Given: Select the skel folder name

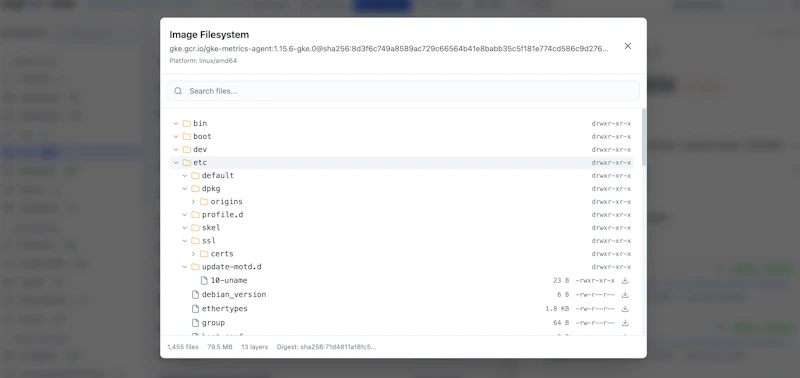Looking at the screenshot, I should [x=211, y=228].
